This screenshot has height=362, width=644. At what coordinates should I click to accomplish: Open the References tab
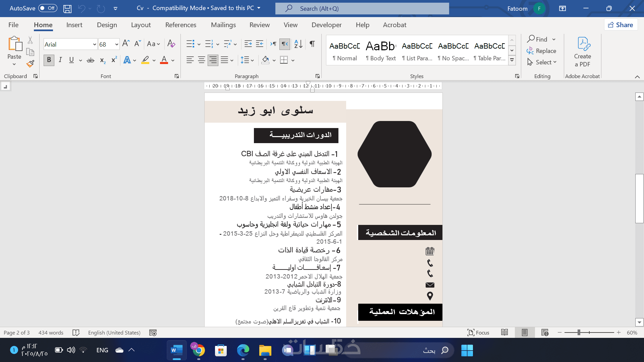pos(180,25)
